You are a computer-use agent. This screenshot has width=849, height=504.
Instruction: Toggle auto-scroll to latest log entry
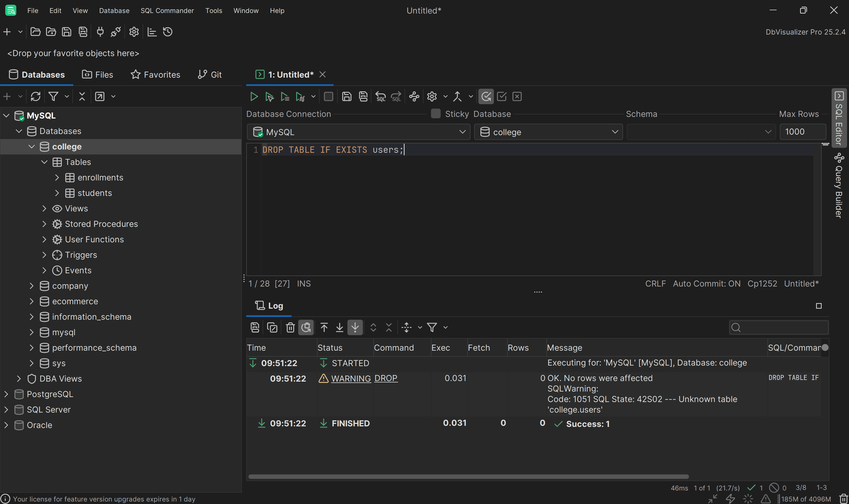(355, 327)
